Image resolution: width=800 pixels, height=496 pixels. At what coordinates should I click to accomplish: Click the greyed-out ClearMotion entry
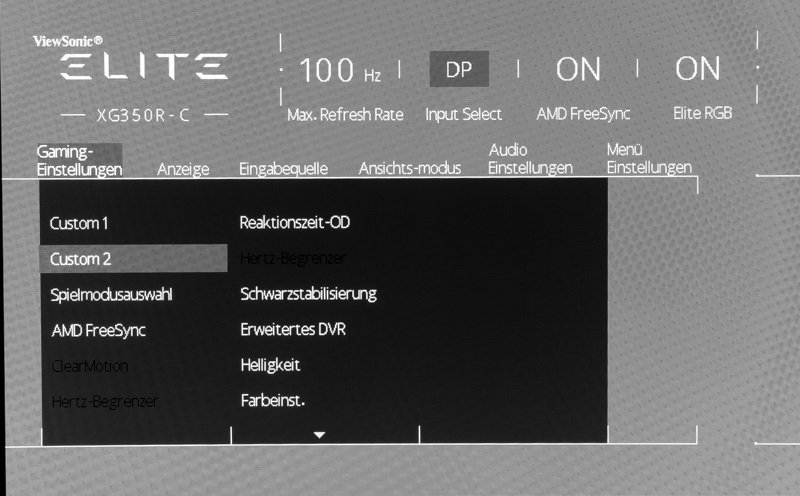(90, 366)
